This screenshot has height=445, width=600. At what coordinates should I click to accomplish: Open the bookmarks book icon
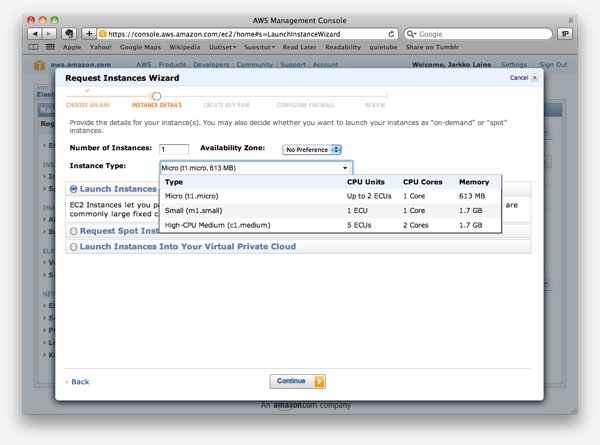click(x=35, y=46)
